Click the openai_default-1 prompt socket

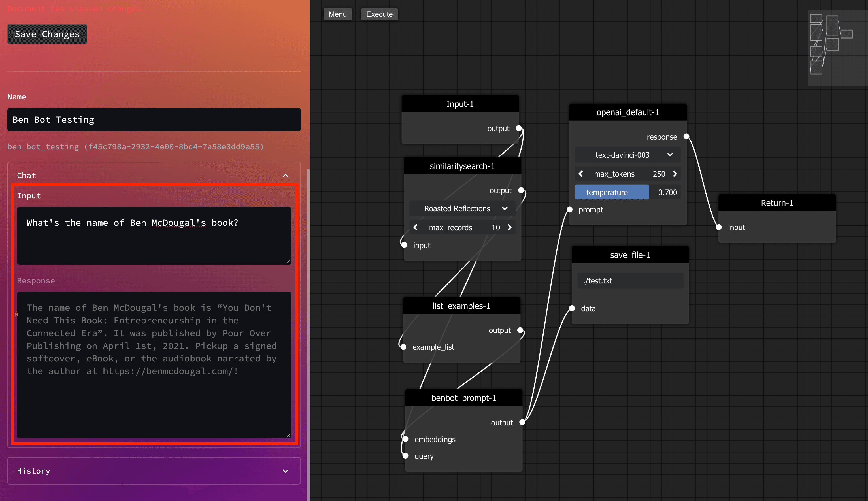tap(570, 210)
